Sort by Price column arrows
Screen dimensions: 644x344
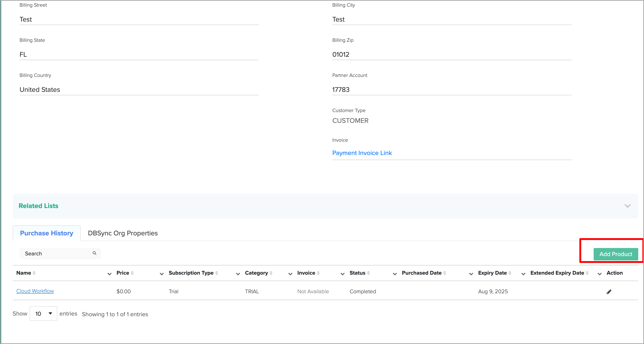(132, 273)
